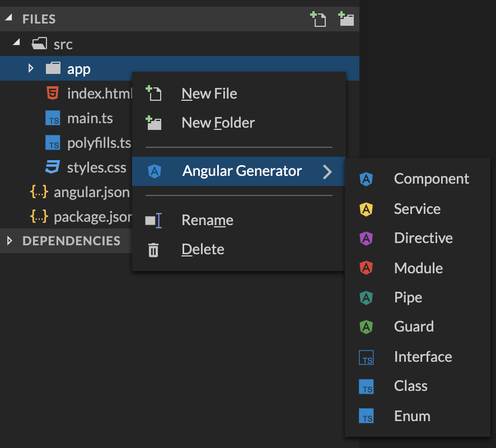Screen dimensions: 496x448
Task: Select the src folder label
Action: click(63, 45)
